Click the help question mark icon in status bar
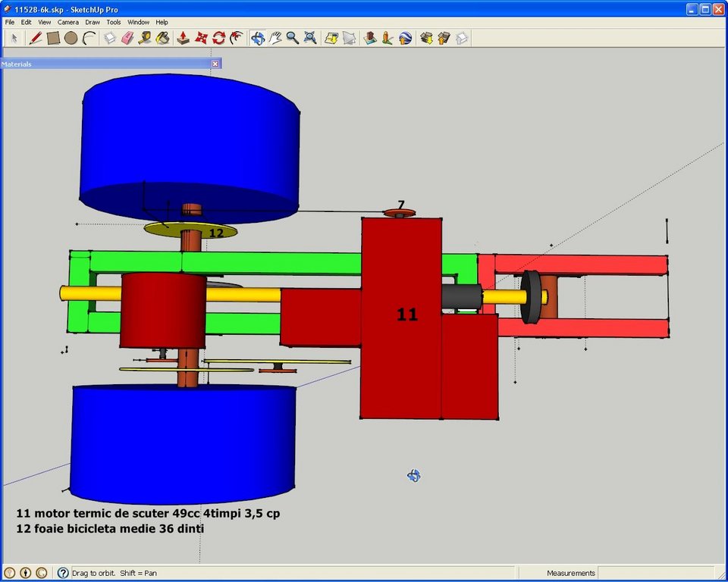Image resolution: width=728 pixels, height=582 pixels. click(63, 573)
